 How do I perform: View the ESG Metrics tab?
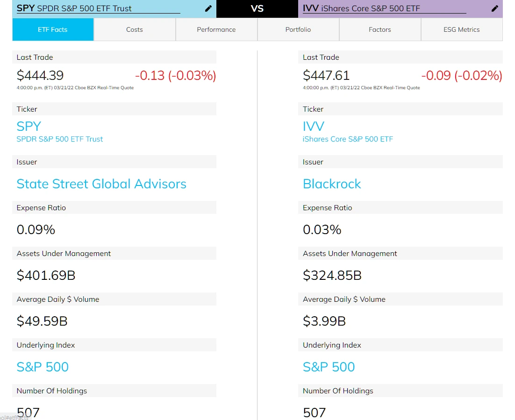pos(462,29)
